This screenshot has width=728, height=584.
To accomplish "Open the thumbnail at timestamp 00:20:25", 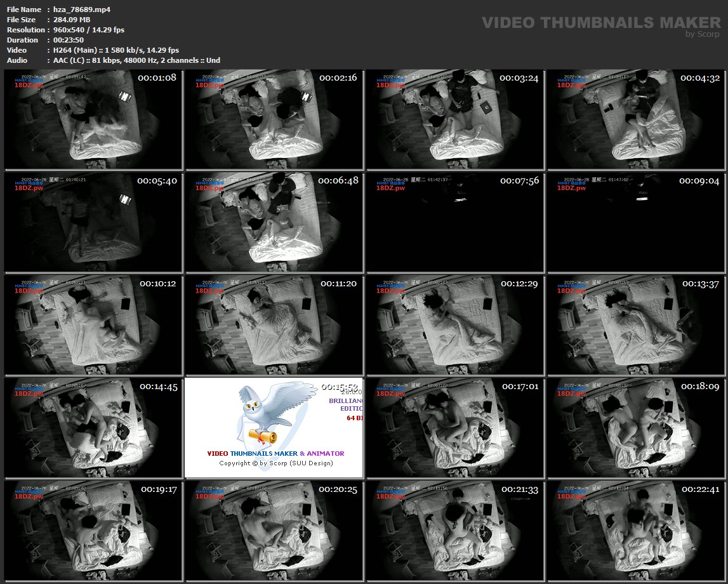I will point(274,531).
